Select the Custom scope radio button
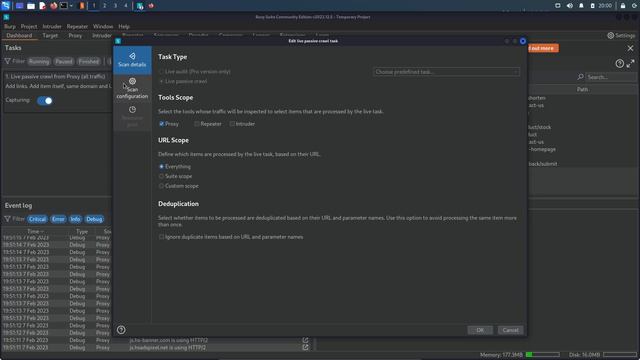Screen dimensions: 640x360 (162, 186)
